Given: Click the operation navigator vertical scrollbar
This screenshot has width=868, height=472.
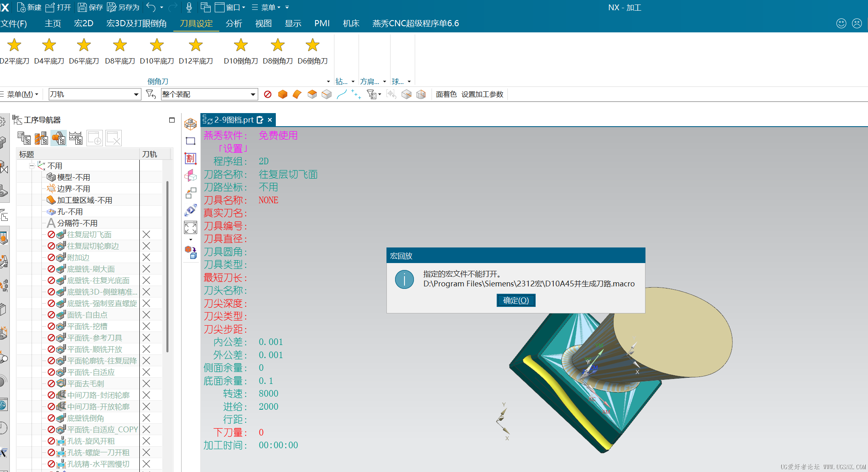Looking at the screenshot, I should 168,266.
